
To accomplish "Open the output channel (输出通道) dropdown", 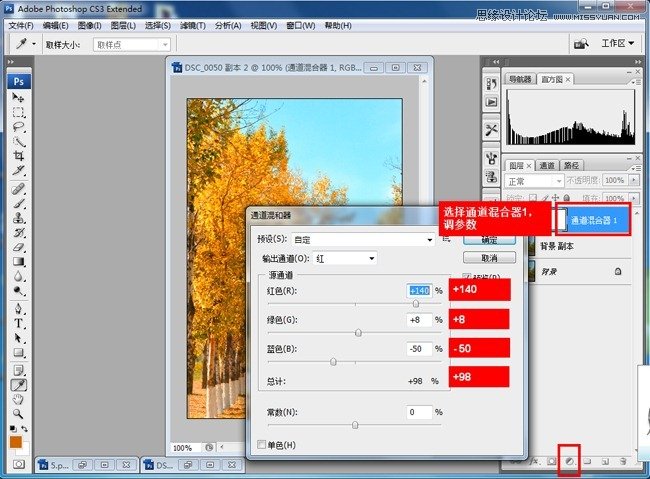I will pos(345,258).
